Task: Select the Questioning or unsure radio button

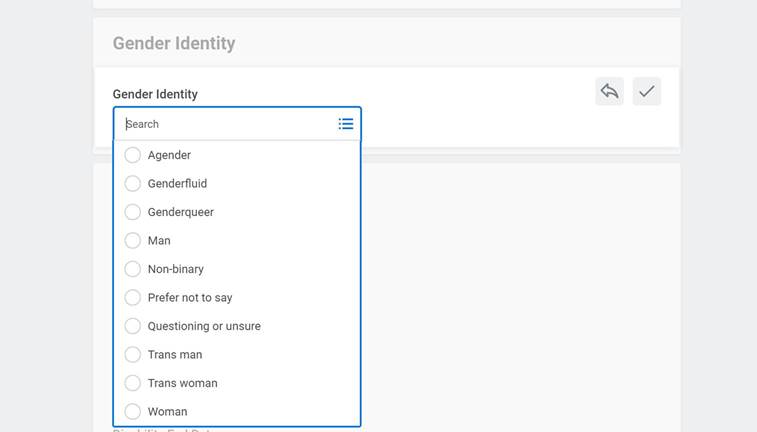Action: pos(132,326)
